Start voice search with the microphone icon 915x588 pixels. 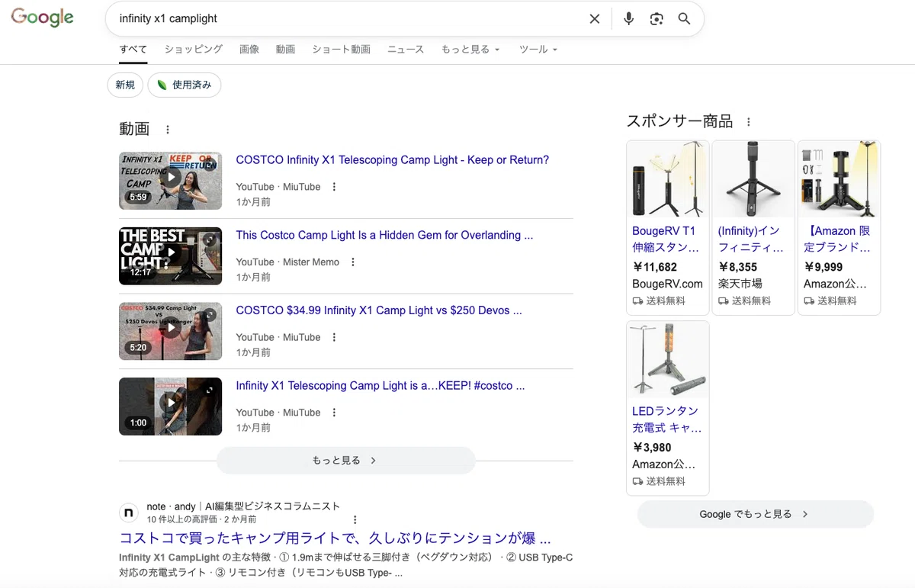[x=628, y=19]
